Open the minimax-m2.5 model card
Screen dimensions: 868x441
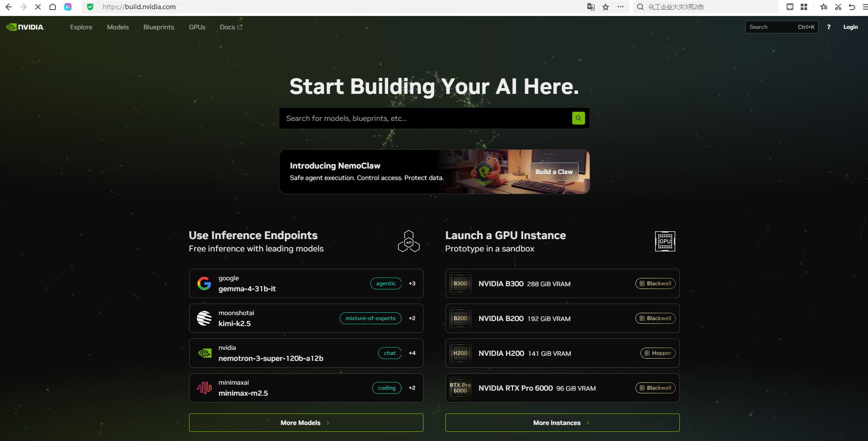coord(306,388)
